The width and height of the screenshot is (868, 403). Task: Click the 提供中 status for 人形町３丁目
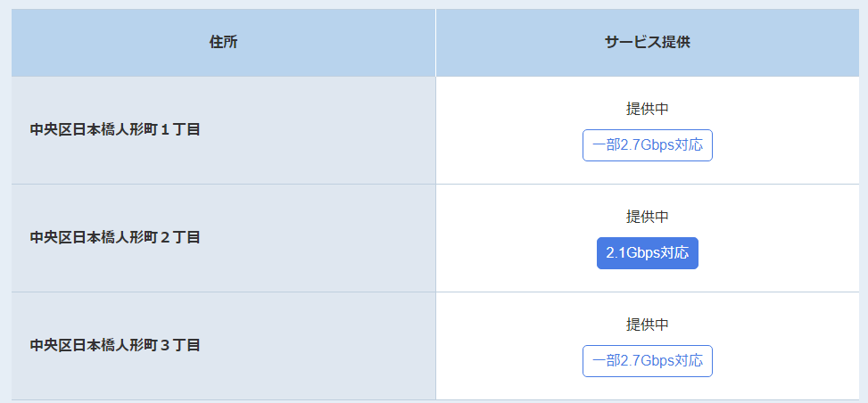tap(647, 325)
